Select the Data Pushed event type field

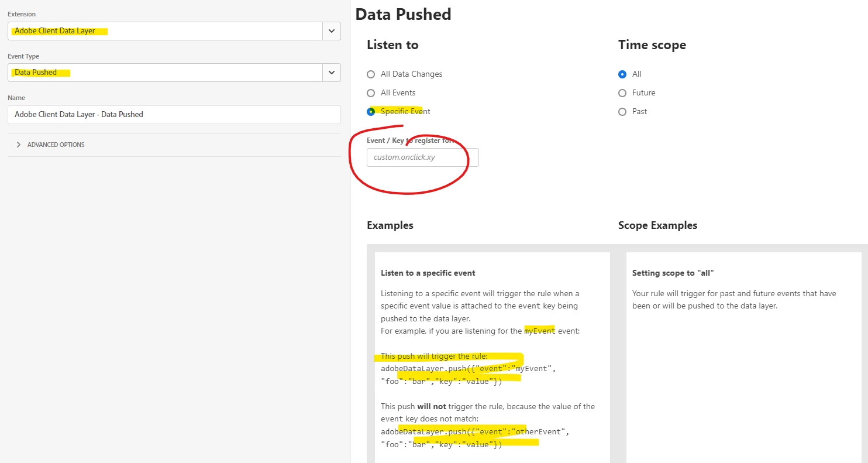click(166, 73)
